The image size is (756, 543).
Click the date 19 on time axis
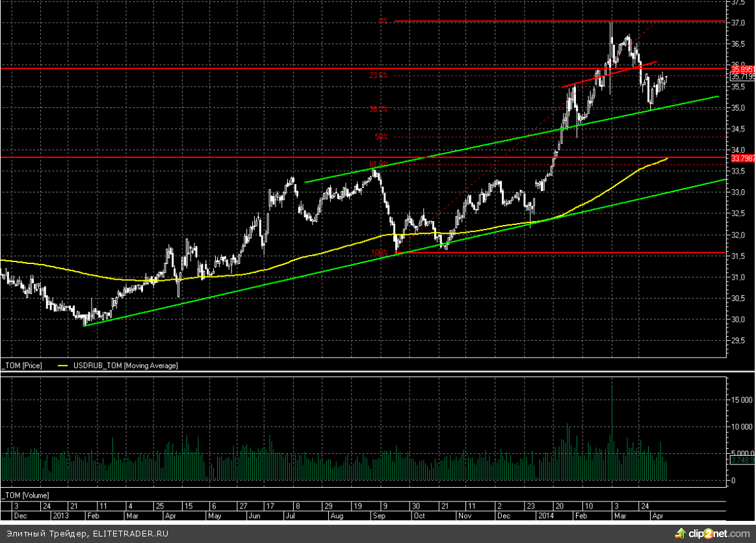pyautogui.click(x=358, y=506)
